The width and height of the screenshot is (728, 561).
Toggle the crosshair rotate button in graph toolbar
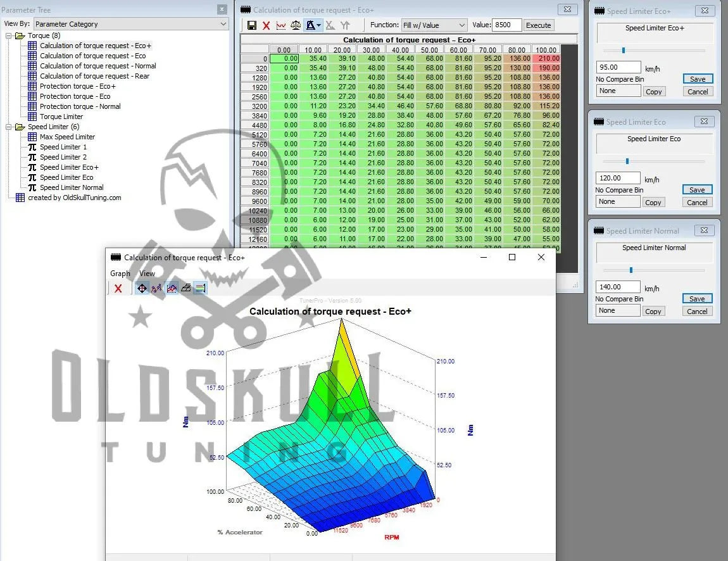pos(142,288)
